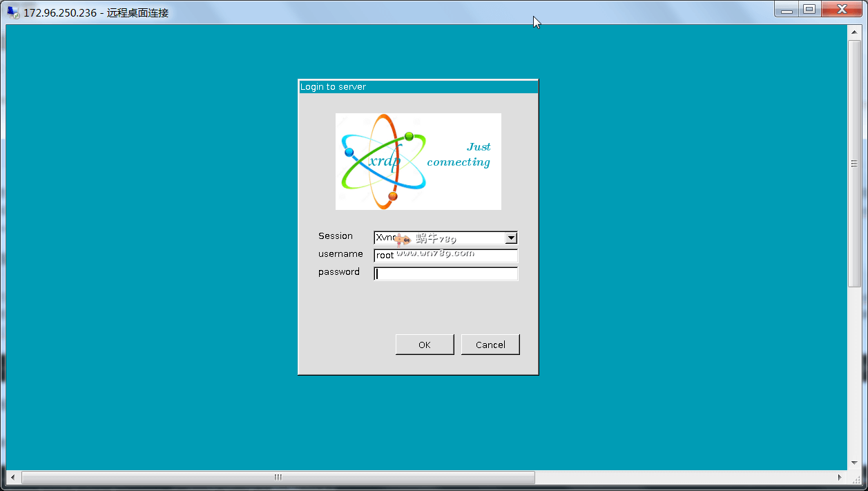Click the horizontal scrollbar right arrow

[840, 477]
